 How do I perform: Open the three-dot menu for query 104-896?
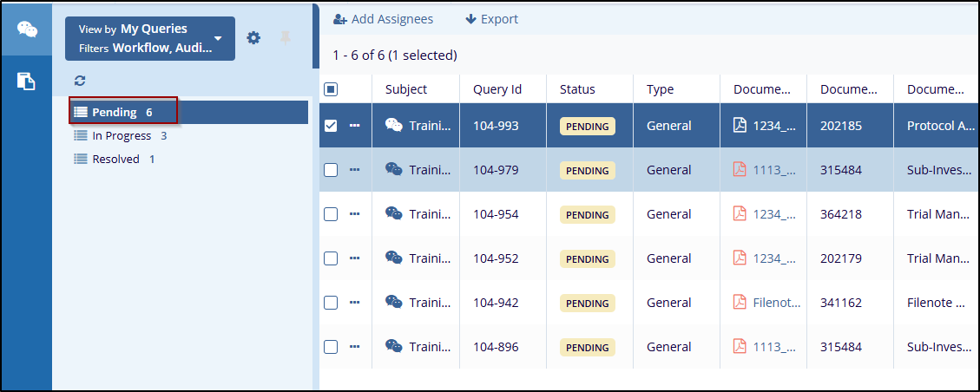354,346
